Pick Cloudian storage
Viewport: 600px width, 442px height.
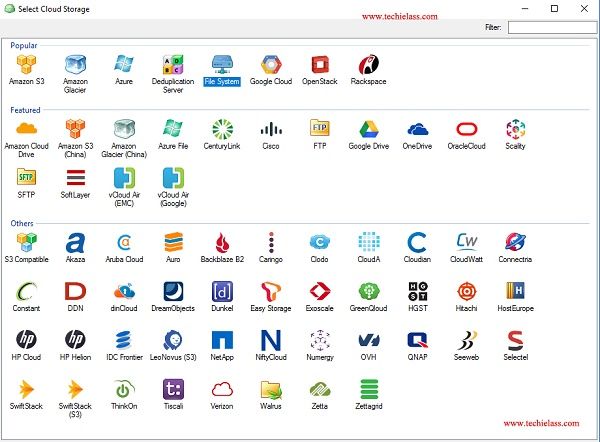point(417,242)
